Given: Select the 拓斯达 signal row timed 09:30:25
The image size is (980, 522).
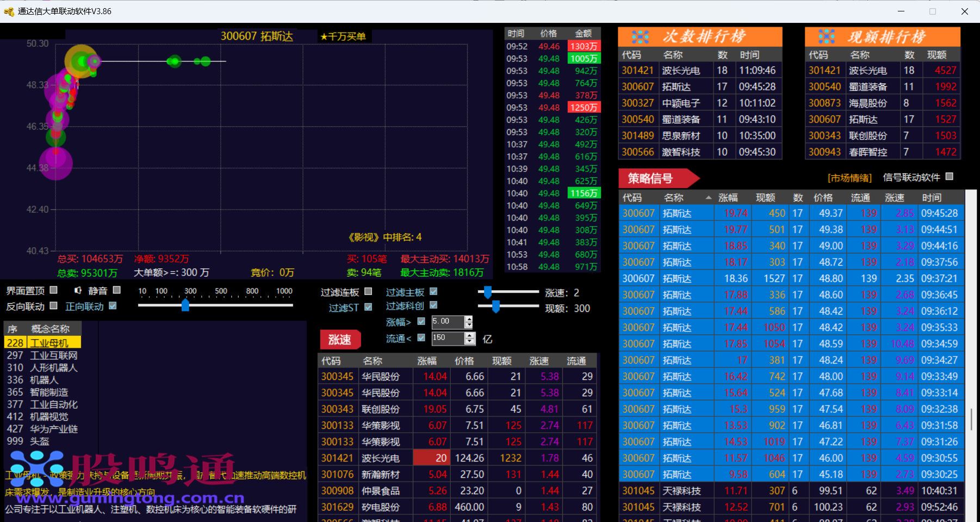Looking at the screenshot, I should (792, 475).
